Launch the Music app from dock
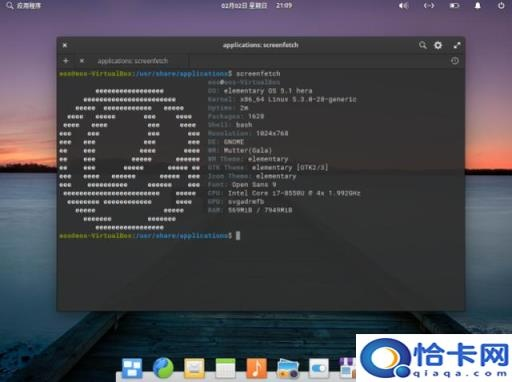The height and width of the screenshot is (382, 512). pyautogui.click(x=256, y=368)
